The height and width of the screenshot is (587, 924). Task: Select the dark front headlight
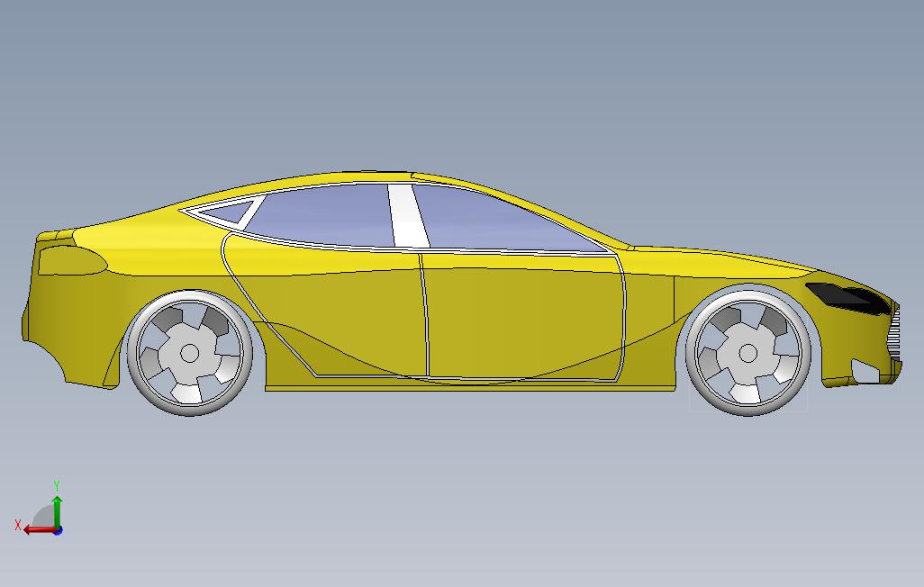tap(847, 296)
